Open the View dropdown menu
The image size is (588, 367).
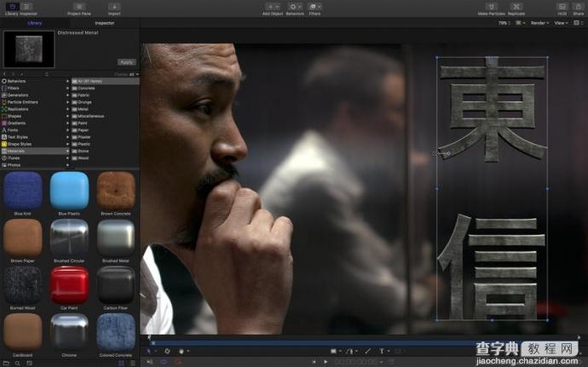[x=561, y=23]
